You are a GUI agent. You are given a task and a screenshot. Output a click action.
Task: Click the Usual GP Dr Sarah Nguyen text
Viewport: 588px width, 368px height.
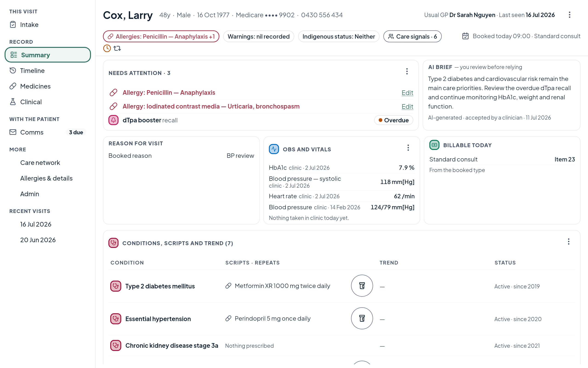459,15
